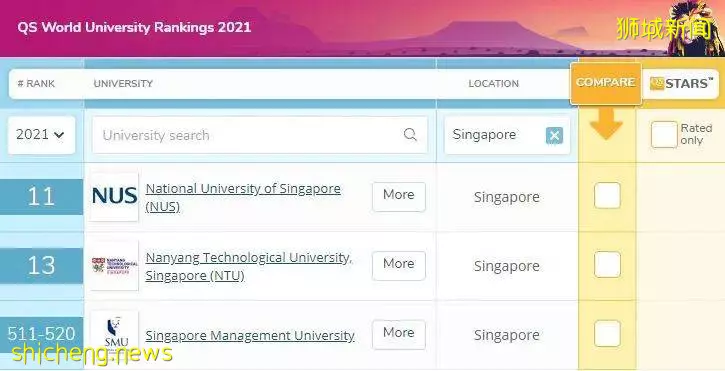
Task: Open the National University of Singapore link
Action: pos(243,198)
